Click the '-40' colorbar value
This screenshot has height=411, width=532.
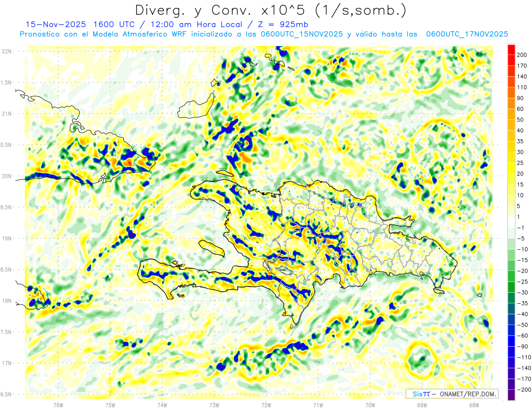tap(522, 314)
